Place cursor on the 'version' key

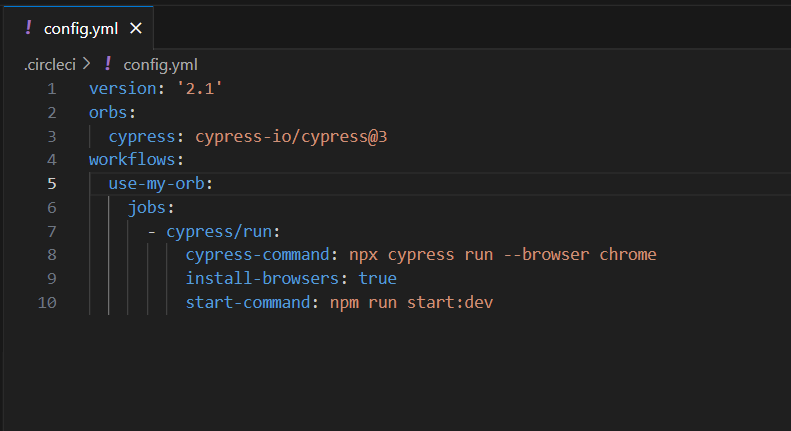coord(123,88)
